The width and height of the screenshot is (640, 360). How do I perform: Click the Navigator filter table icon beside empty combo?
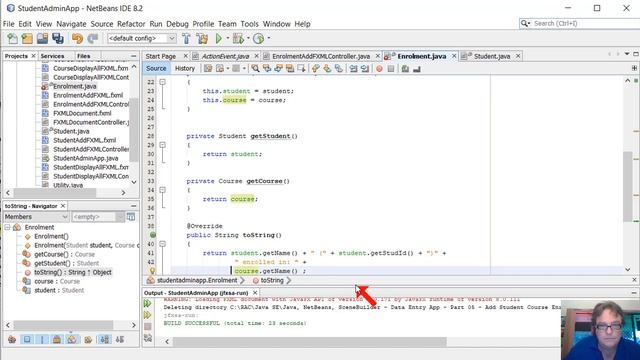[x=131, y=217]
